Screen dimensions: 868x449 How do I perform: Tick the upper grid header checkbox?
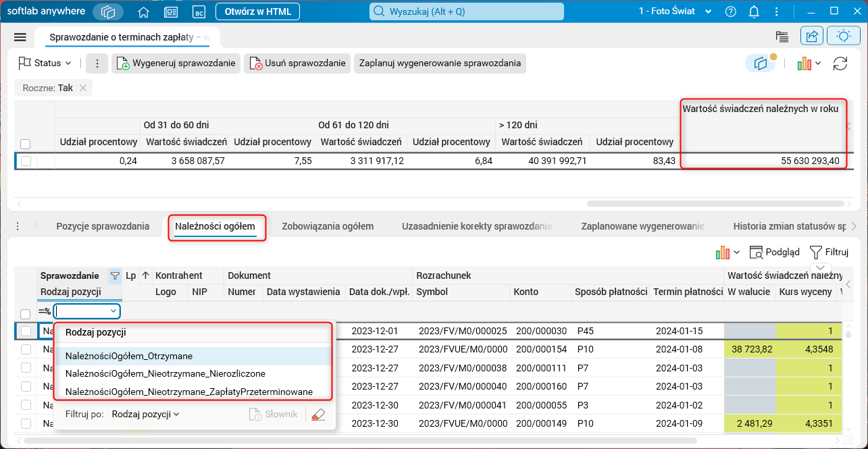click(26, 144)
